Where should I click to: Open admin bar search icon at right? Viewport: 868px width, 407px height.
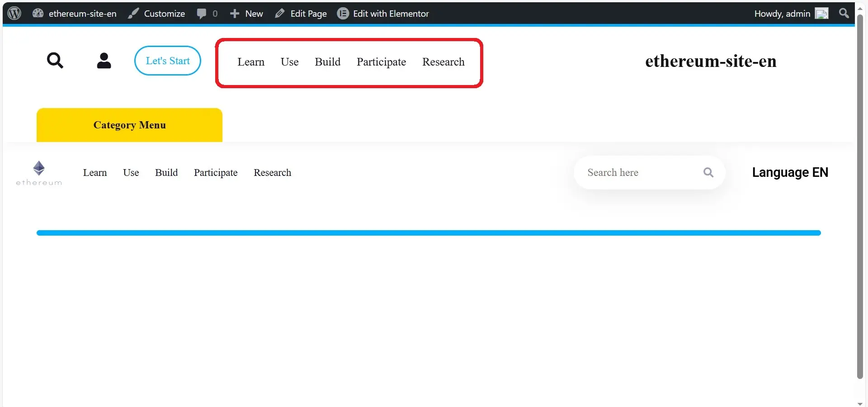coord(844,13)
